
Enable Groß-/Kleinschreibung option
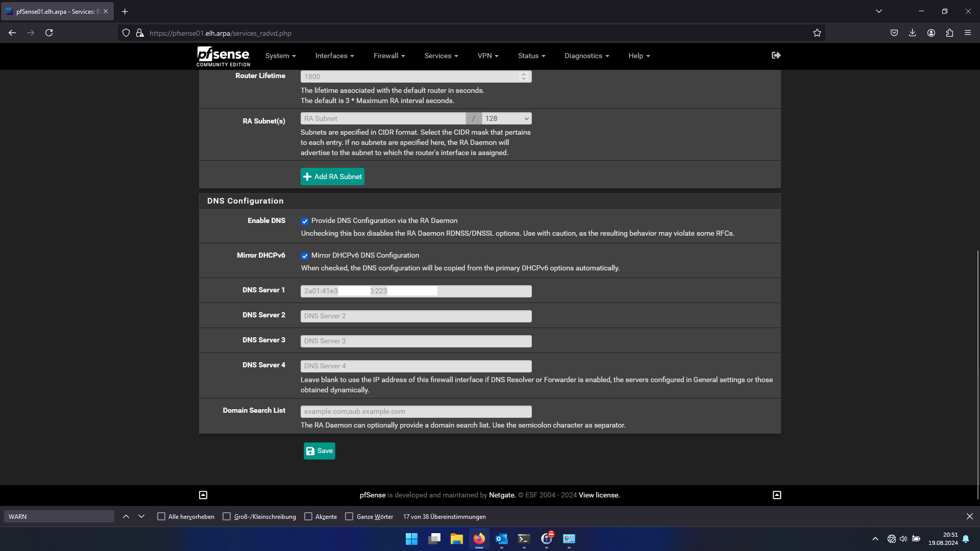click(x=227, y=516)
